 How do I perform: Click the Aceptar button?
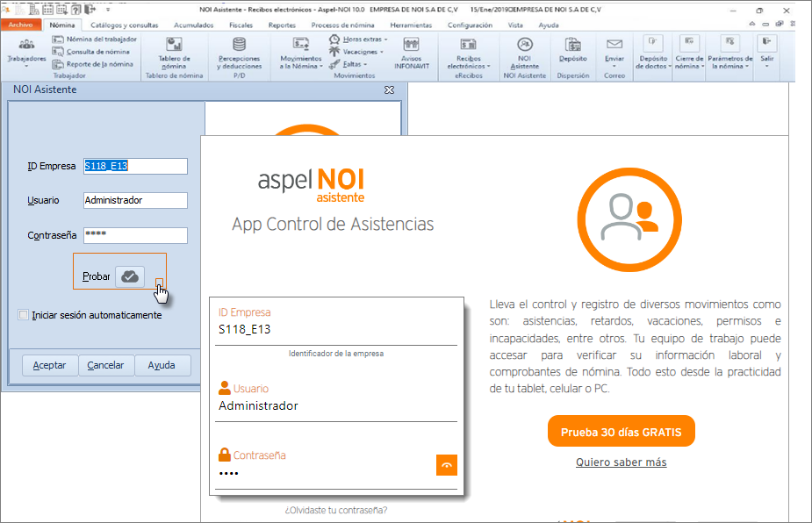[43, 365]
